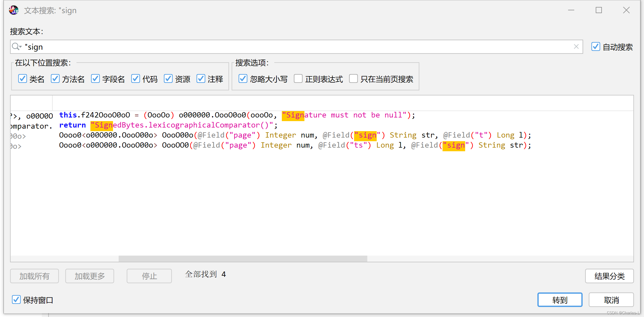Click the horizontal scrollbar thumb in results
This screenshot has height=317, width=644.
pos(243,259)
